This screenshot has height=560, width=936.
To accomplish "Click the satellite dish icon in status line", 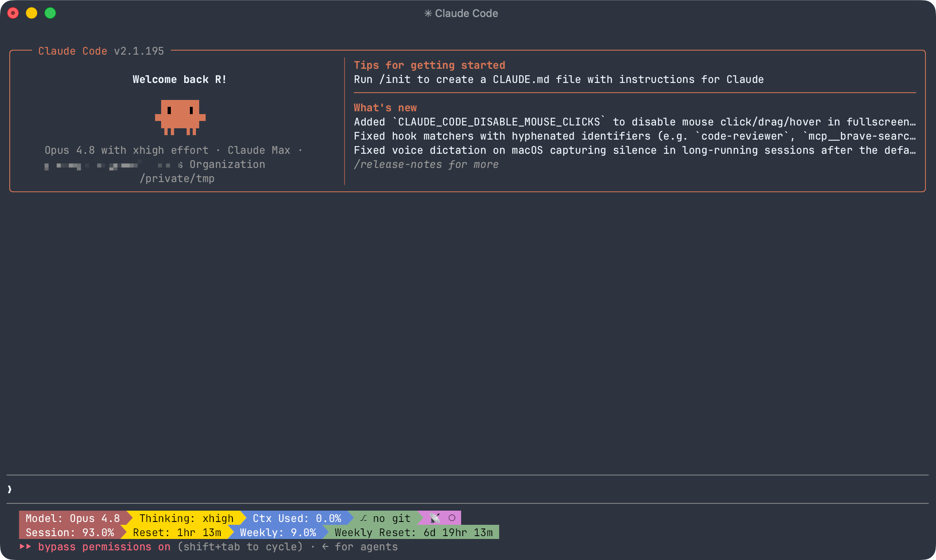I will (x=435, y=518).
